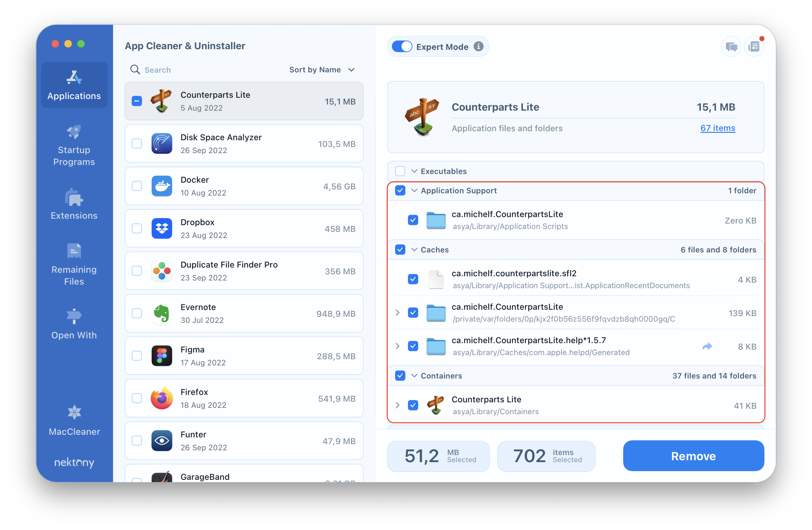Open Sort by Name dropdown
The height and width of the screenshot is (530, 812).
point(322,69)
